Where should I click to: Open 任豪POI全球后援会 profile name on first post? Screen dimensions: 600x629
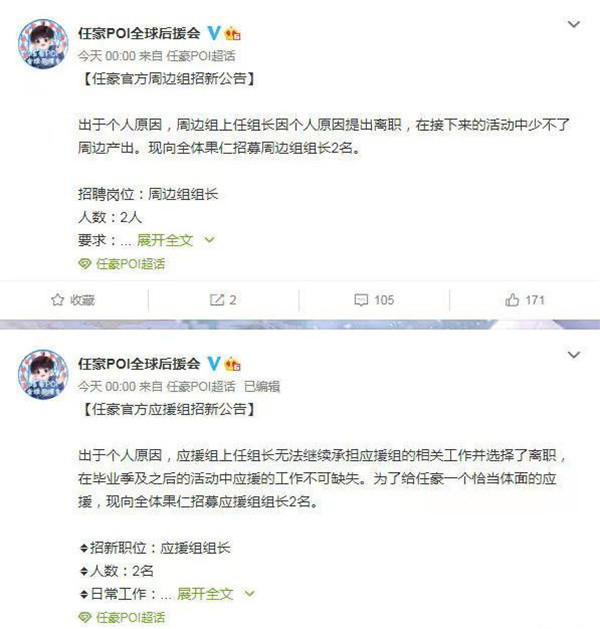[x=139, y=33]
